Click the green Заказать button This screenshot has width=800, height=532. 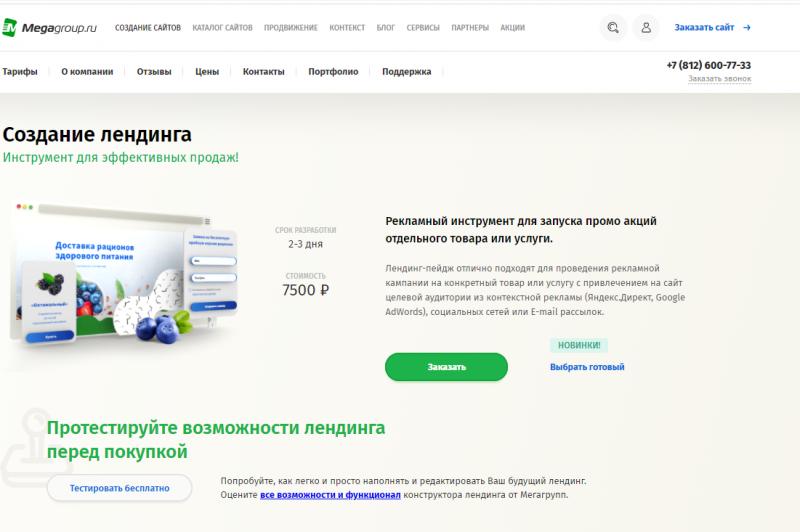click(446, 367)
